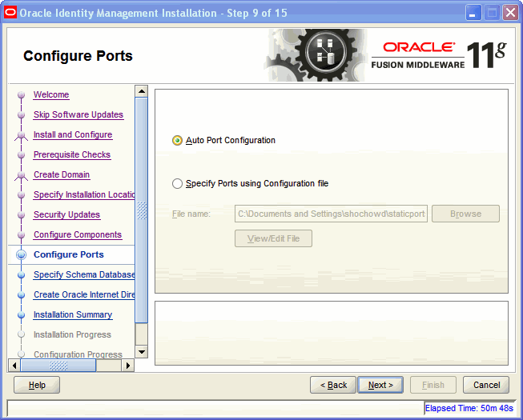Viewport: 523px width, 420px height.
Task: Open Configure Components step
Action: pos(78,234)
